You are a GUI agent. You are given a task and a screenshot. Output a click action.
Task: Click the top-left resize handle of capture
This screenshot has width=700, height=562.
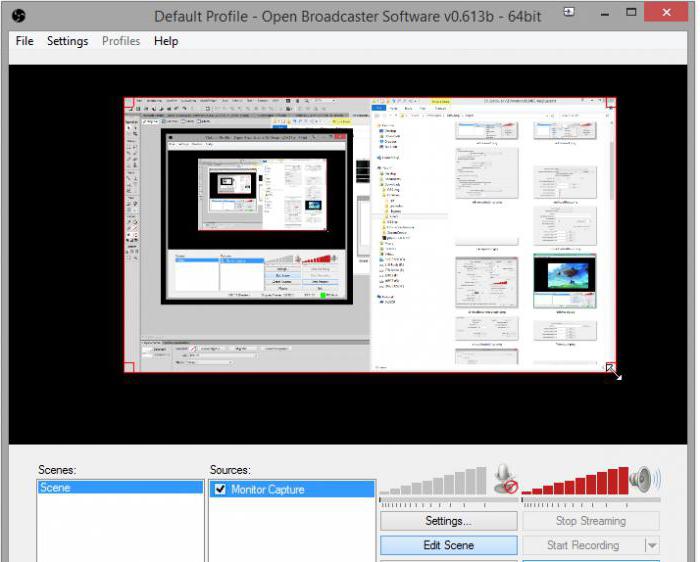coord(129,103)
